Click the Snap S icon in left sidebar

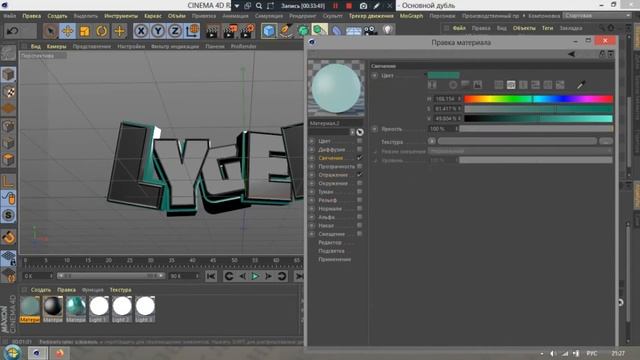click(x=8, y=215)
